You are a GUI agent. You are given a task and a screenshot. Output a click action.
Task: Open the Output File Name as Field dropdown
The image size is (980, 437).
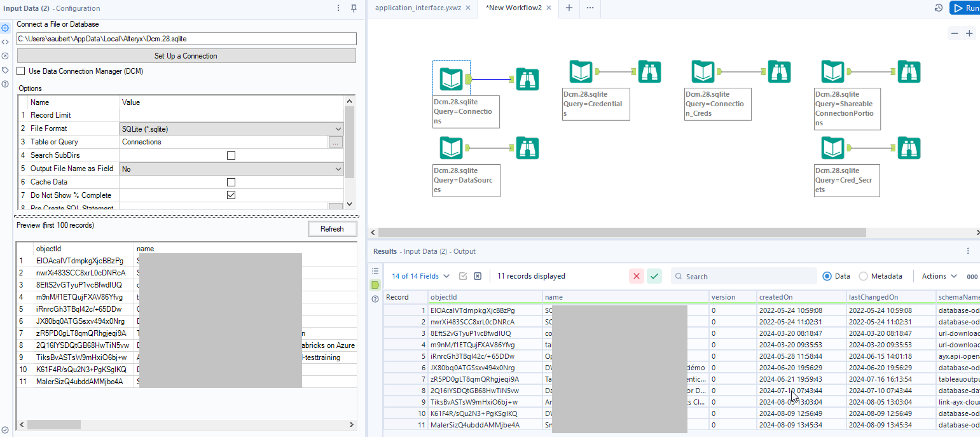(x=231, y=169)
